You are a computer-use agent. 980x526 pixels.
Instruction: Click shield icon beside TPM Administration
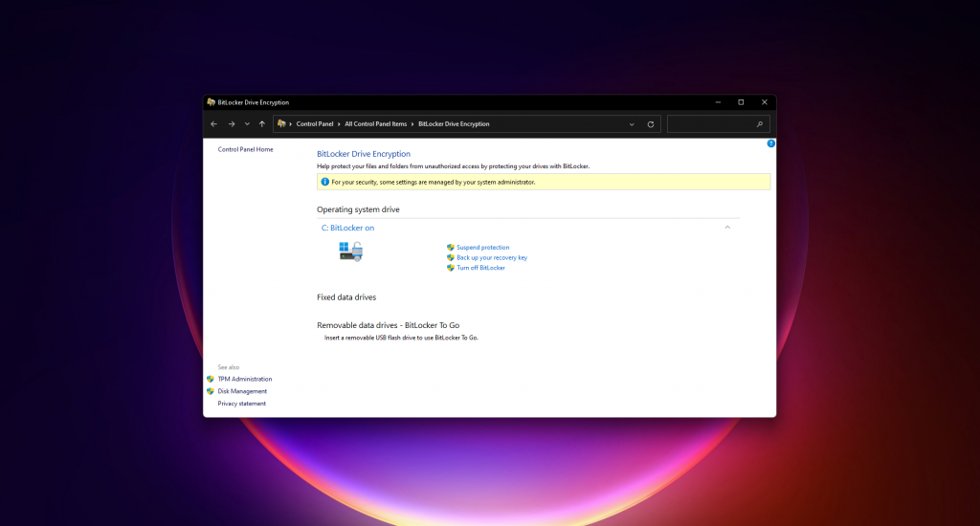coord(211,379)
